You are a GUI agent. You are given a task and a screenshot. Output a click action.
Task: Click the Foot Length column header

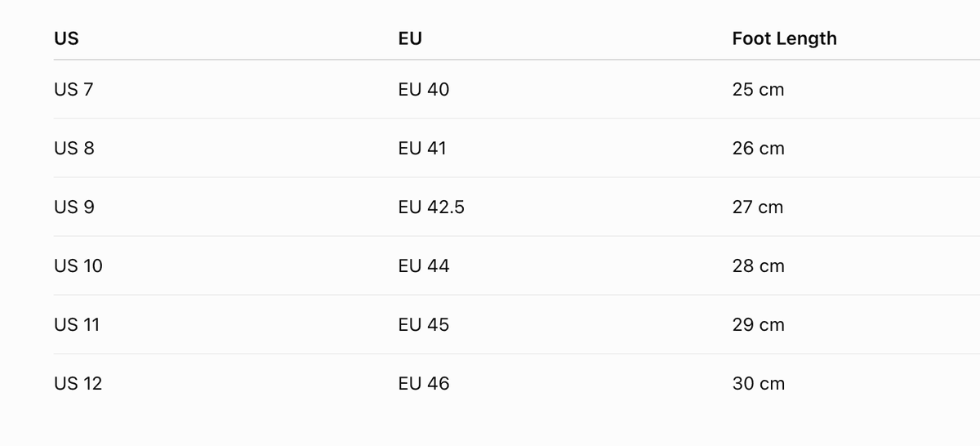[x=784, y=38]
